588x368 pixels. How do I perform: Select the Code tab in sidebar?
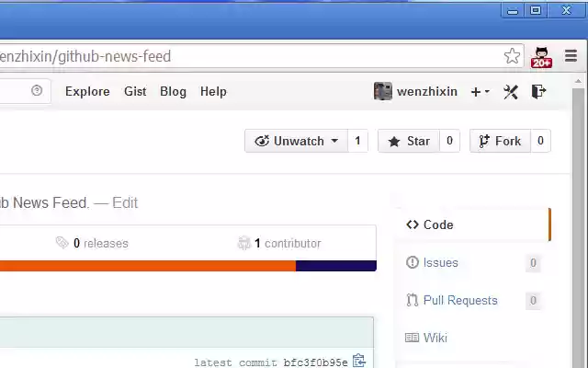(473, 224)
